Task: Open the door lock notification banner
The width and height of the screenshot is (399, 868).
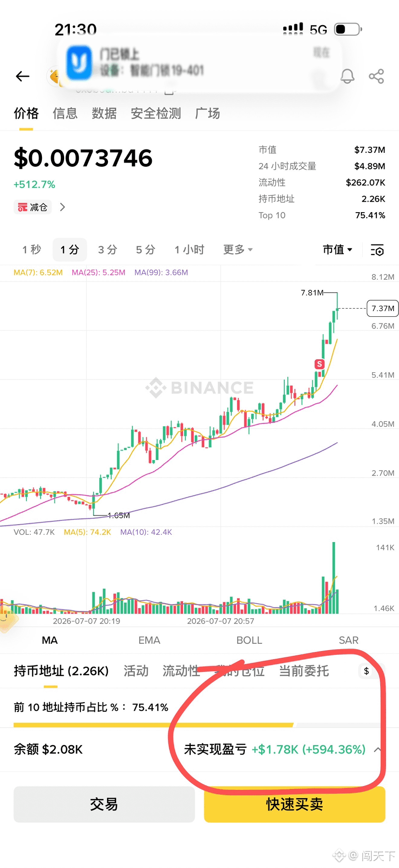Action: tap(200, 64)
